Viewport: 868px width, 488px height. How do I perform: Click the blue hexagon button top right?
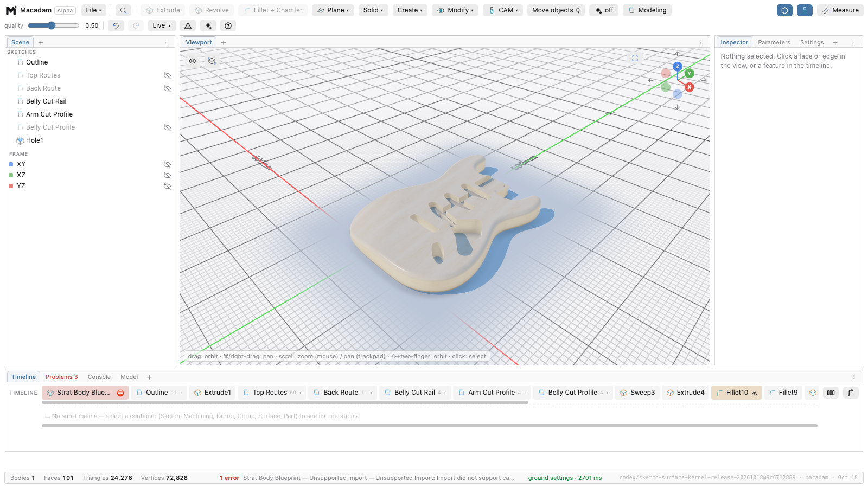click(784, 10)
